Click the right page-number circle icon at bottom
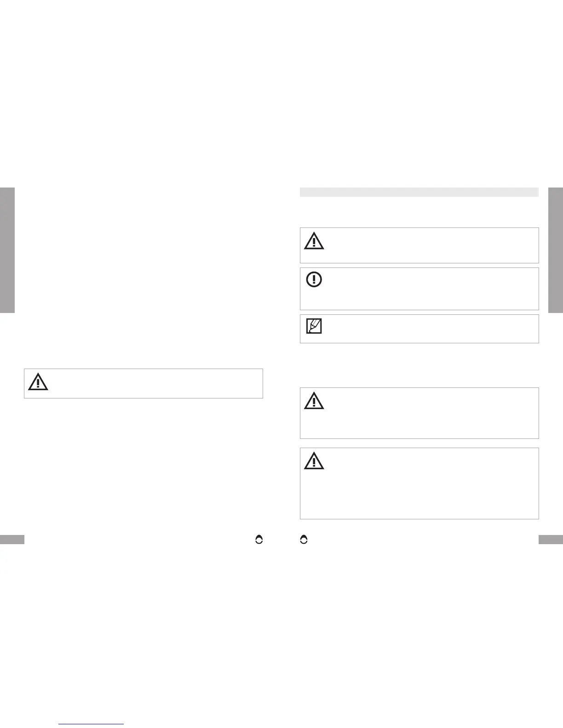The width and height of the screenshot is (563, 728). (x=304, y=540)
